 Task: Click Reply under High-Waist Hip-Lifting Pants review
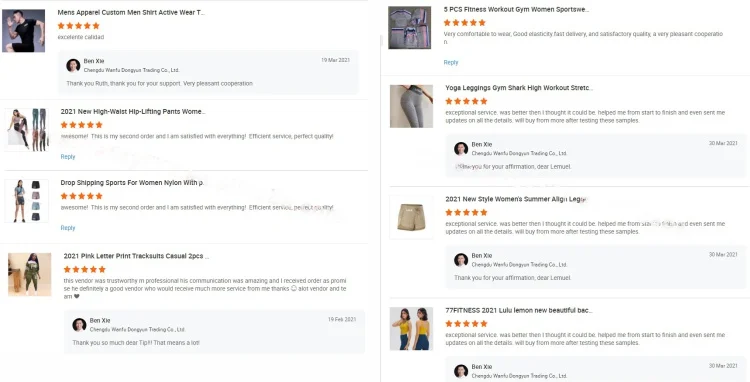point(68,157)
